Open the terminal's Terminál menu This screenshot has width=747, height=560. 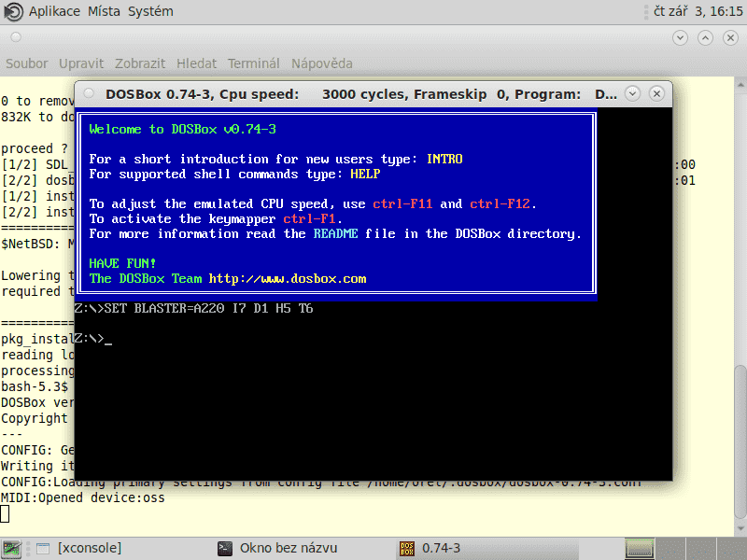click(x=253, y=63)
